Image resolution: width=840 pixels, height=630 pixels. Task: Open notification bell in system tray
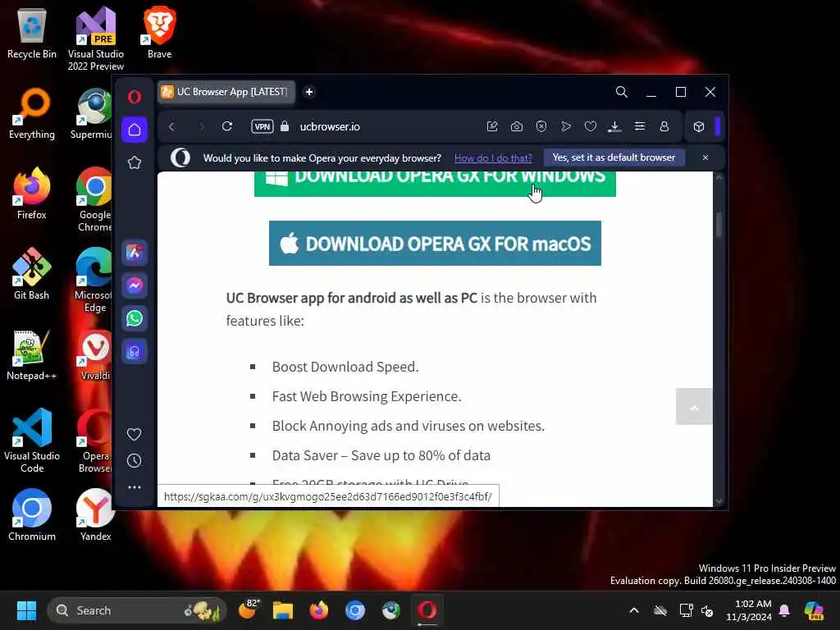[784, 610]
